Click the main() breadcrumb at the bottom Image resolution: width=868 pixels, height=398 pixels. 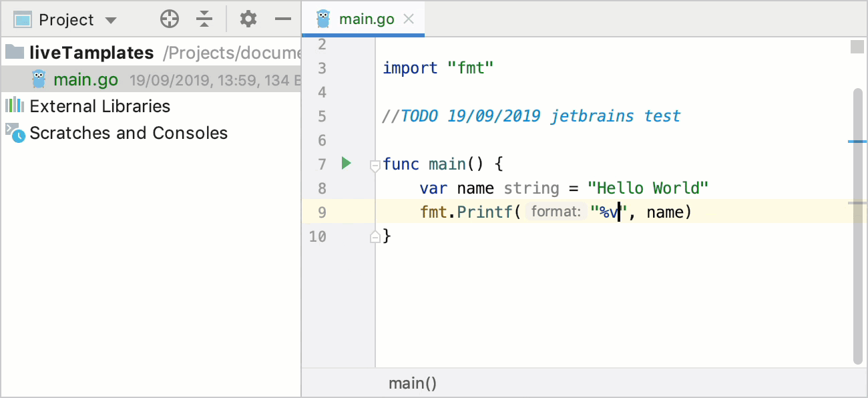(x=412, y=383)
